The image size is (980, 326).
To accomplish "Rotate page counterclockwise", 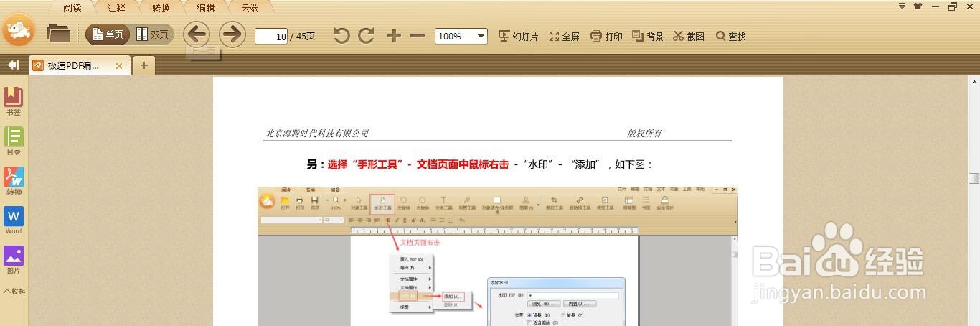I will point(342,35).
